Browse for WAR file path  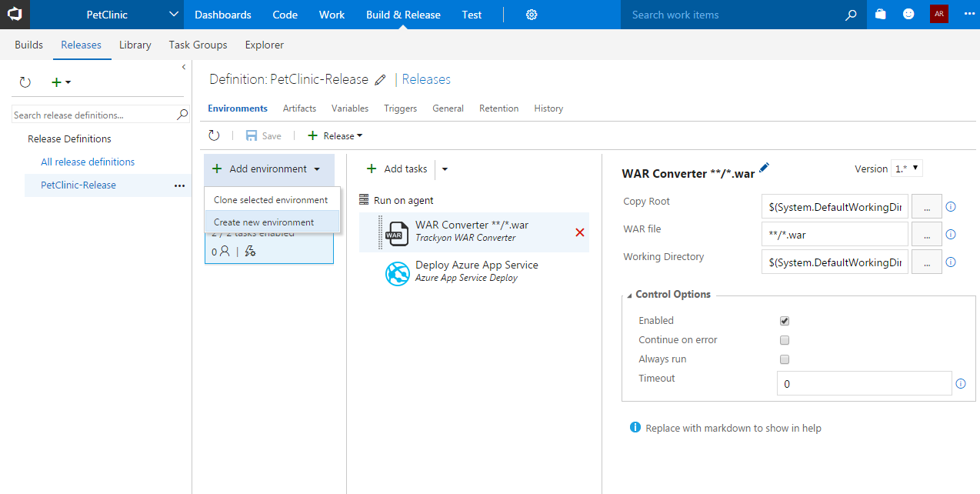pyautogui.click(x=926, y=235)
